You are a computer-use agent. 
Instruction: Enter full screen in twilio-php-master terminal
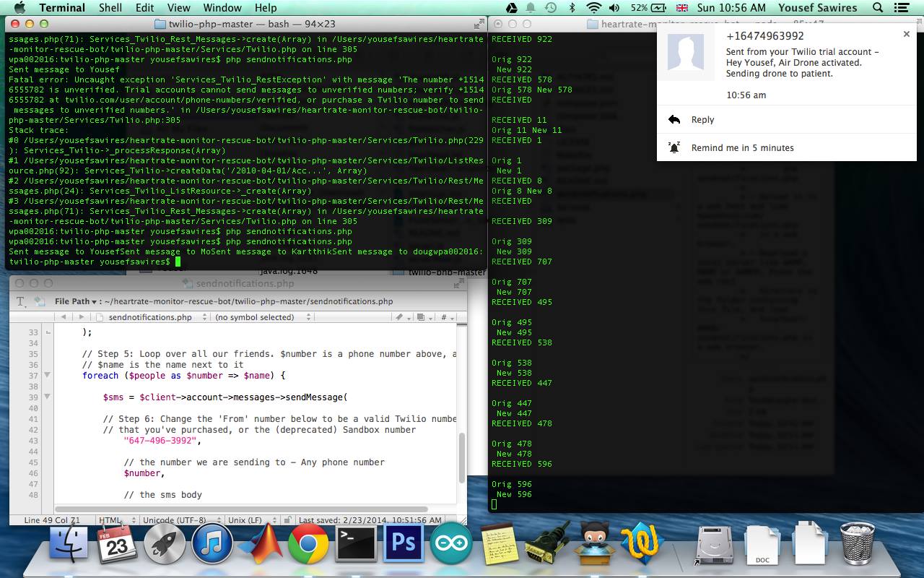click(479, 24)
